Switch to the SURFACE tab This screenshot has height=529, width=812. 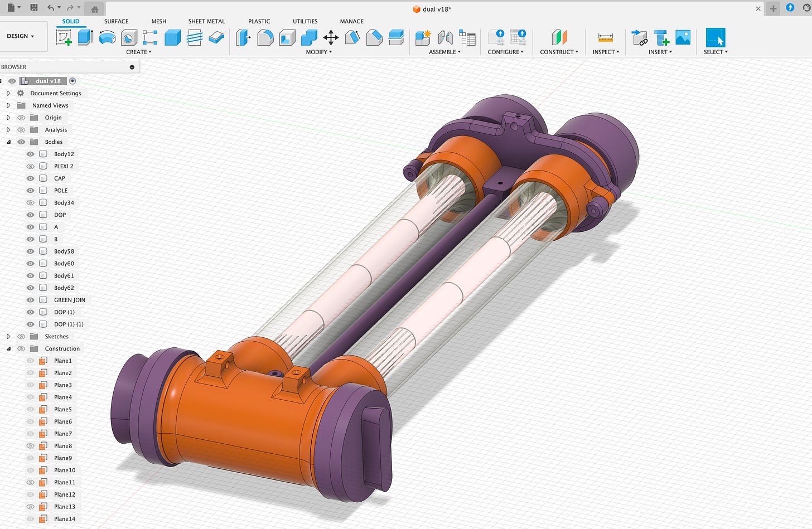click(116, 21)
